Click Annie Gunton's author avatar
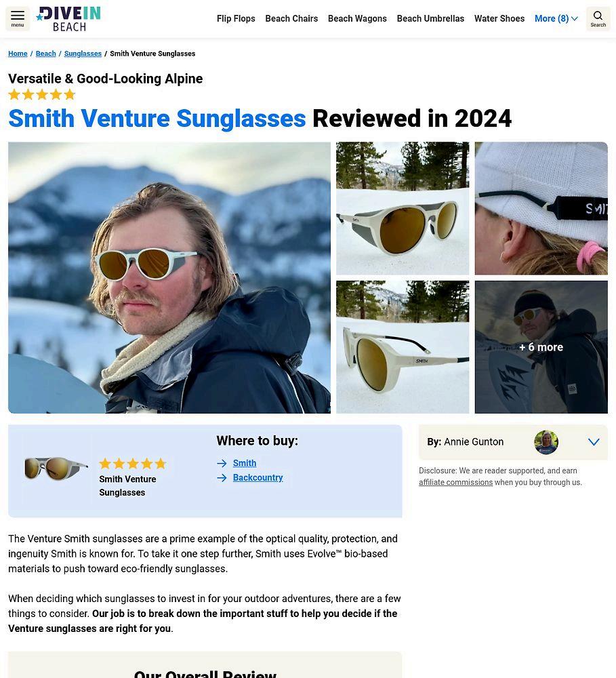Screen dimensions: 616x678 point(546,442)
